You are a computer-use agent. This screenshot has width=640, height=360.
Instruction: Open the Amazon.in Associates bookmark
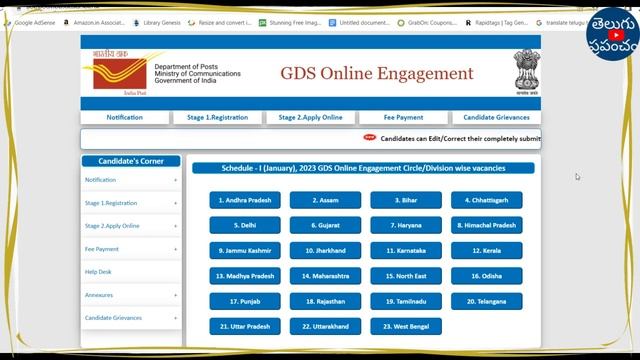point(95,23)
